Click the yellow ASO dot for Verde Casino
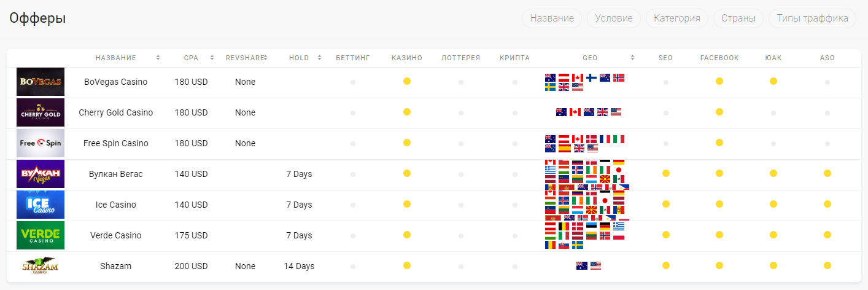The height and width of the screenshot is (290, 868). [827, 235]
